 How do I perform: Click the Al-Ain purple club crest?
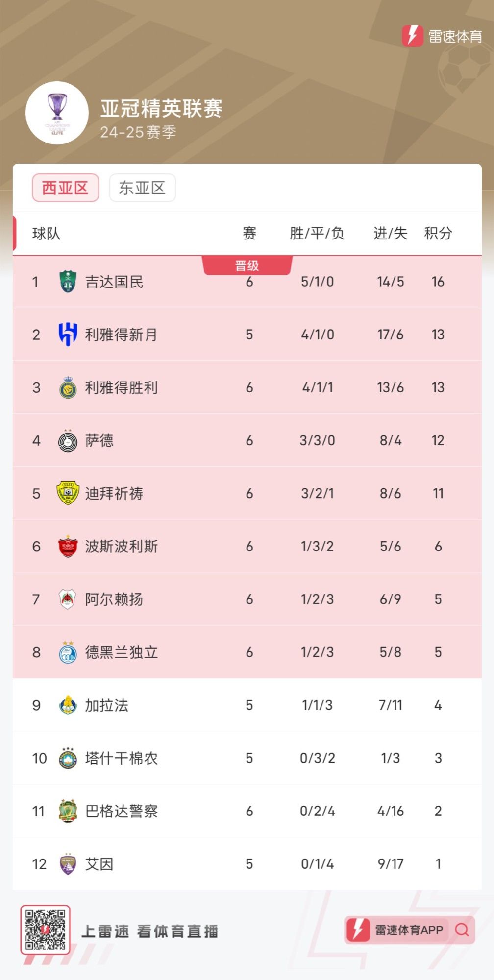click(68, 864)
